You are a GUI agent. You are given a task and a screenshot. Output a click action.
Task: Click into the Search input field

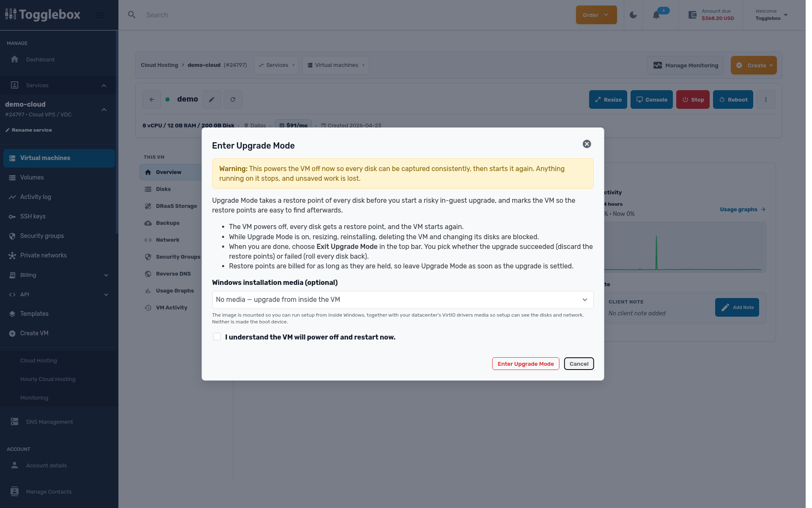click(355, 15)
